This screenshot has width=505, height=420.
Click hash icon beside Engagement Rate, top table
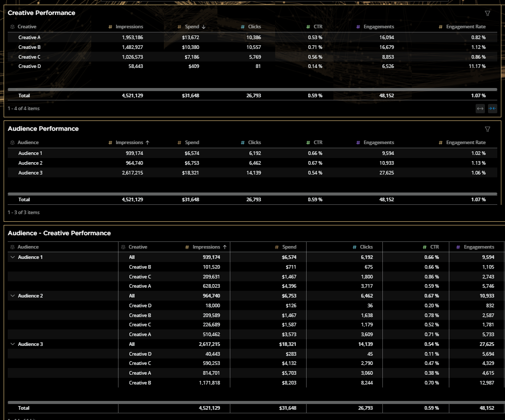click(x=441, y=27)
